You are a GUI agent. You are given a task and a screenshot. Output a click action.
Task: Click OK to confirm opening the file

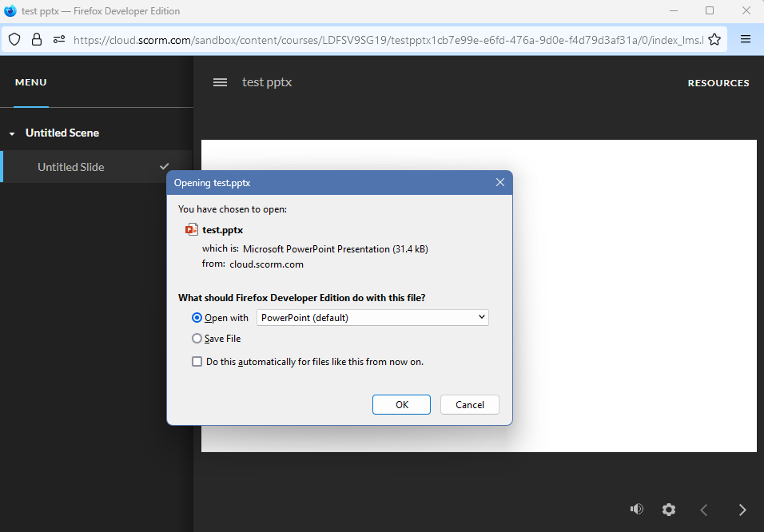401,404
